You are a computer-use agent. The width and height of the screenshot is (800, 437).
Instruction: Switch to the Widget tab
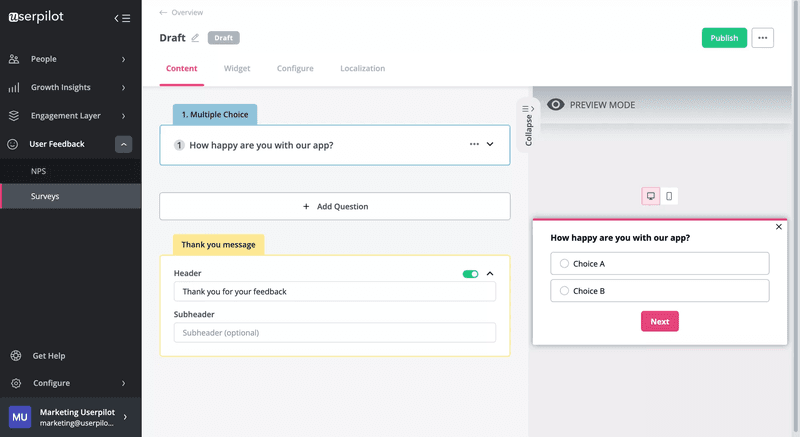point(237,68)
